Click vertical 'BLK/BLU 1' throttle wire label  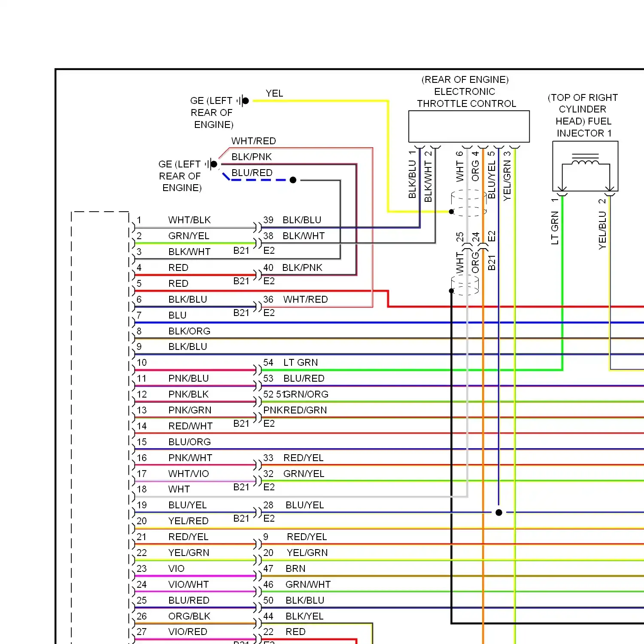[x=412, y=174]
